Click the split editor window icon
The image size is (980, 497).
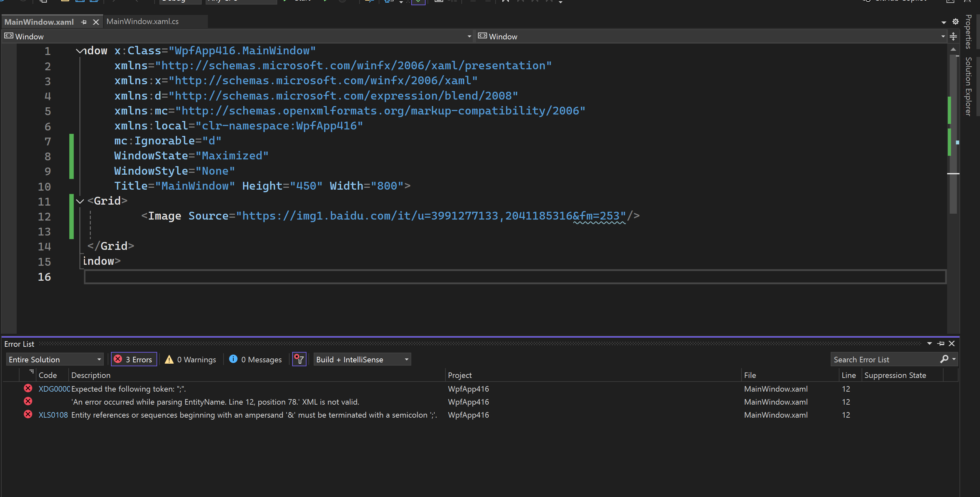tap(953, 36)
